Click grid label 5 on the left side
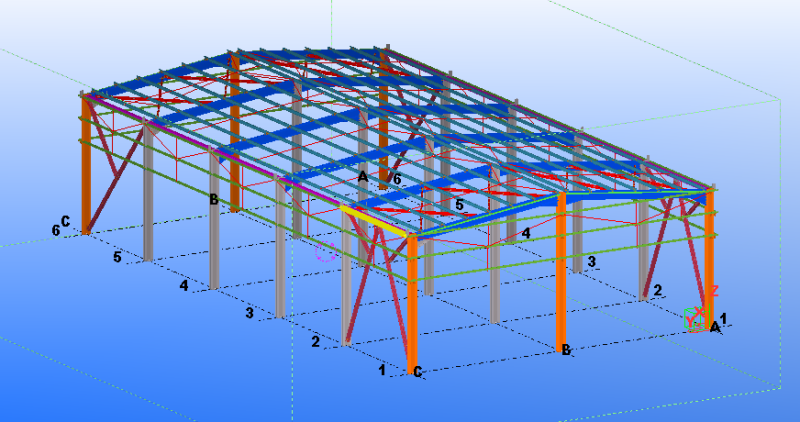This screenshot has height=422, width=800. 117,257
